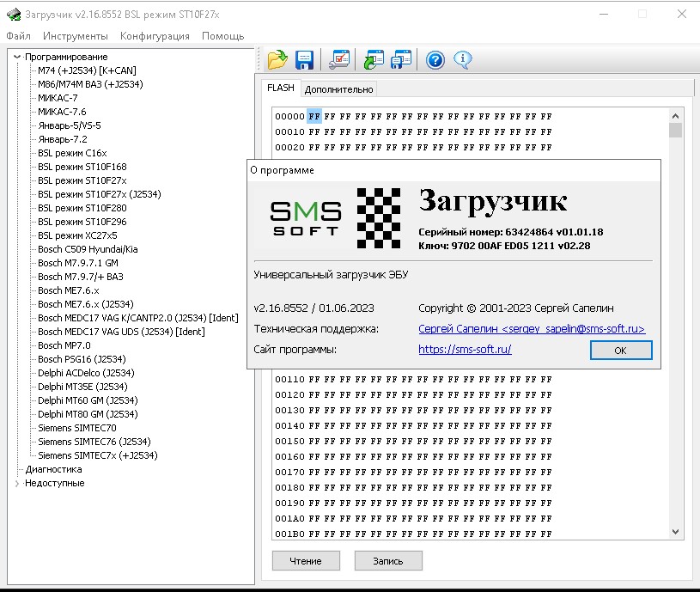The image size is (700, 592).
Task: Click the blue question mark help icon
Action: (435, 59)
